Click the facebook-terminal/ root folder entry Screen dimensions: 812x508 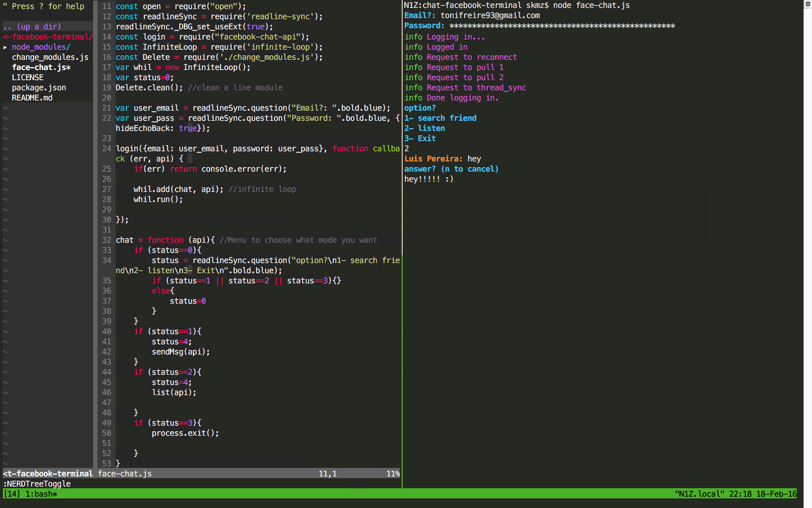(48, 37)
